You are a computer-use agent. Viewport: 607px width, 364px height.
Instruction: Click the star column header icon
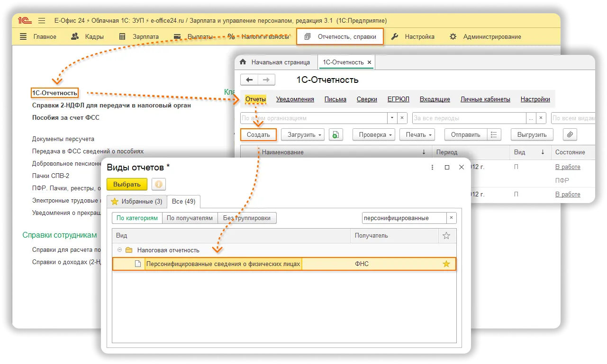point(446,235)
